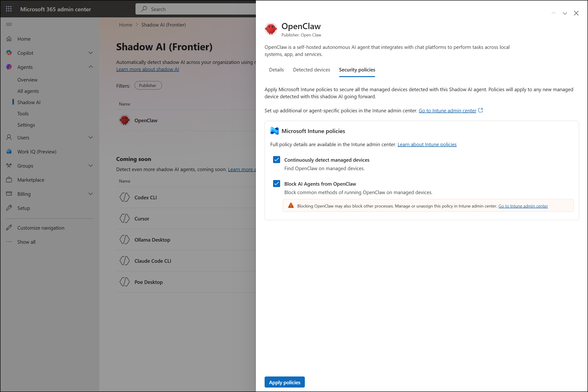Click Home breadcrumb link
This screenshot has height=392, width=588.
click(125, 25)
